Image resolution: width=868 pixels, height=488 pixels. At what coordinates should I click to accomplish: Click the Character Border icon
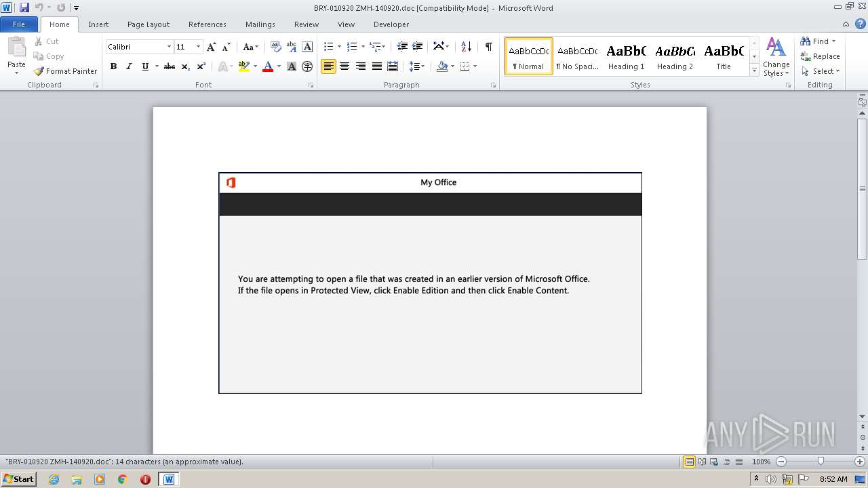pyautogui.click(x=307, y=47)
